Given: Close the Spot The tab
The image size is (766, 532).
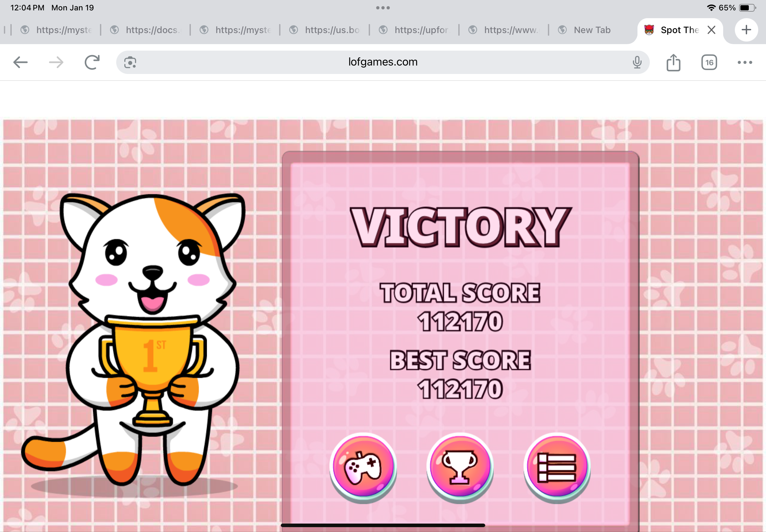Looking at the screenshot, I should coord(711,30).
